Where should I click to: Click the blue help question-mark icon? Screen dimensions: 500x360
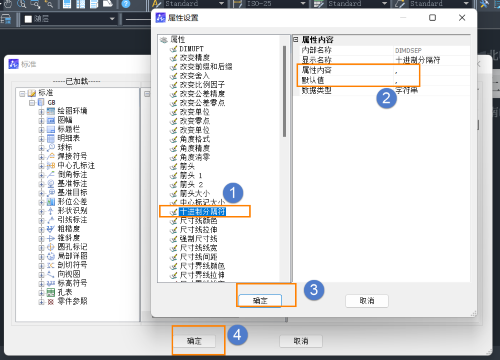coord(126,4)
